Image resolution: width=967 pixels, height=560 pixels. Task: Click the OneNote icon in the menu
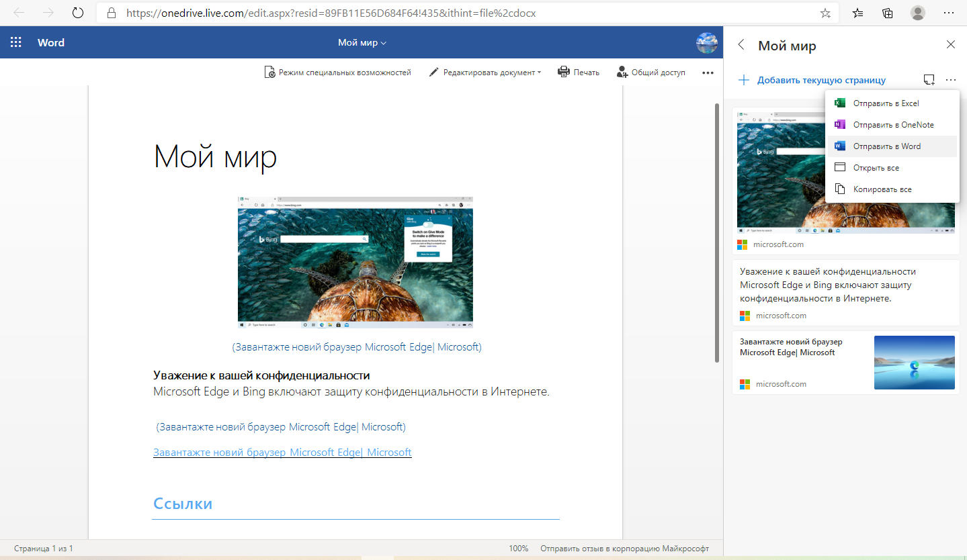point(839,125)
